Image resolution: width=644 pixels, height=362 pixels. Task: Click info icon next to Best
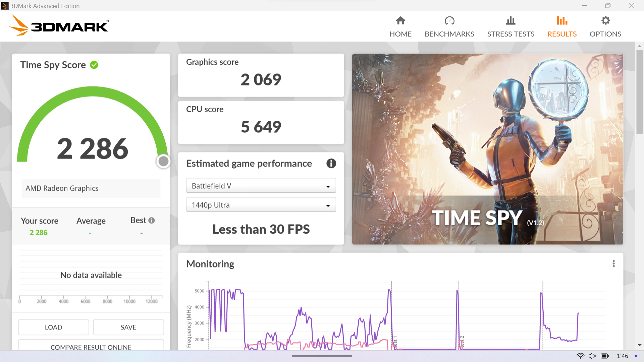[x=152, y=220]
